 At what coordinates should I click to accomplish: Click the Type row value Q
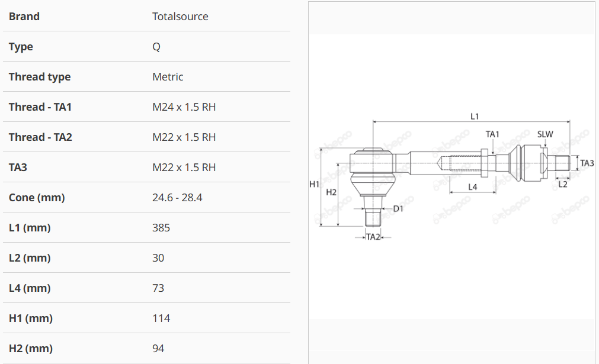[x=156, y=47]
